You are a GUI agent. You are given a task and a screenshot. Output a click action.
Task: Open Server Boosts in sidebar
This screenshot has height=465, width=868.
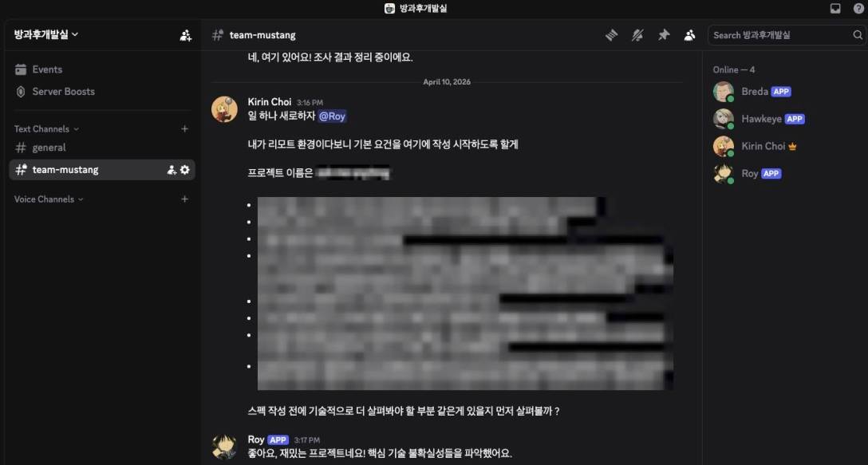(102, 92)
